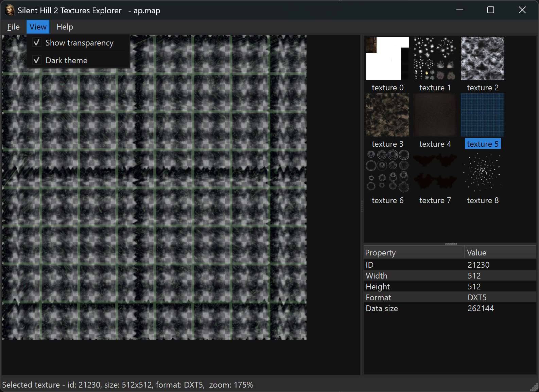Close the Textures Explorer window
Screen dimensions: 539x392
coord(522,10)
